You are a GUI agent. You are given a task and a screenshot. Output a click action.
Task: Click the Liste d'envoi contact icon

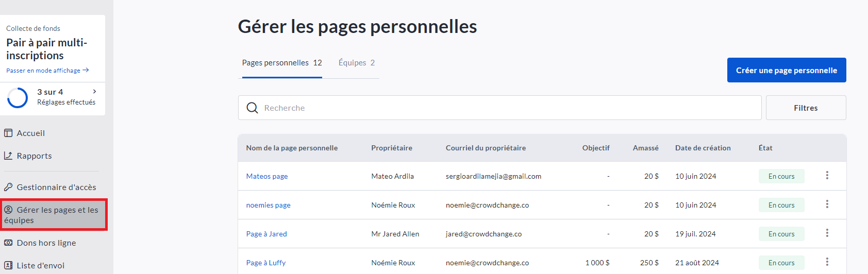point(8,265)
